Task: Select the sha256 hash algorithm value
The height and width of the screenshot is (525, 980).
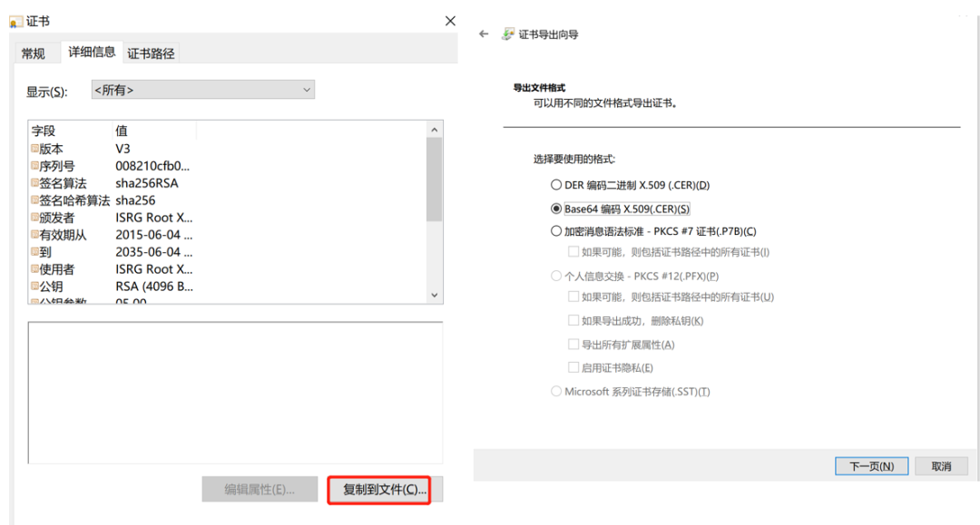Action: 135,200
